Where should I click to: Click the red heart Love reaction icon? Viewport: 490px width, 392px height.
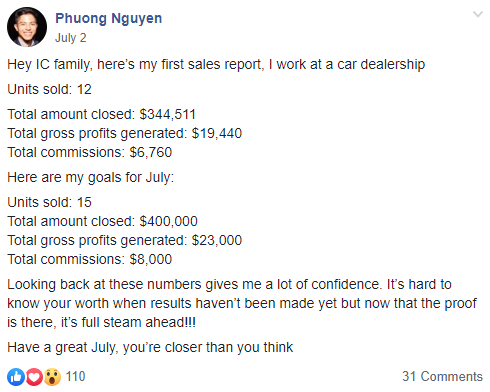click(34, 377)
